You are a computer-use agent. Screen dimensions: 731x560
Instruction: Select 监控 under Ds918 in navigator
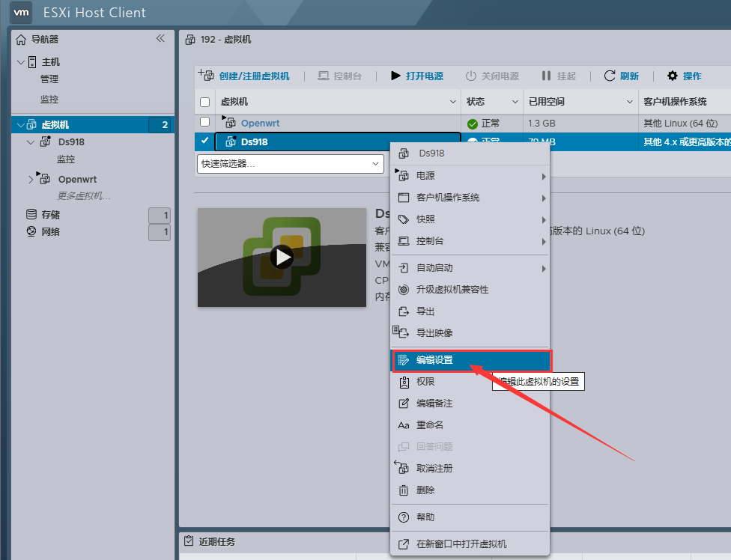66,159
